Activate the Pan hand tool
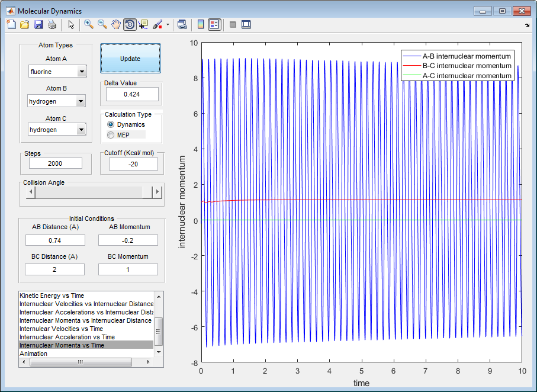The width and height of the screenshot is (537, 392). click(x=116, y=24)
